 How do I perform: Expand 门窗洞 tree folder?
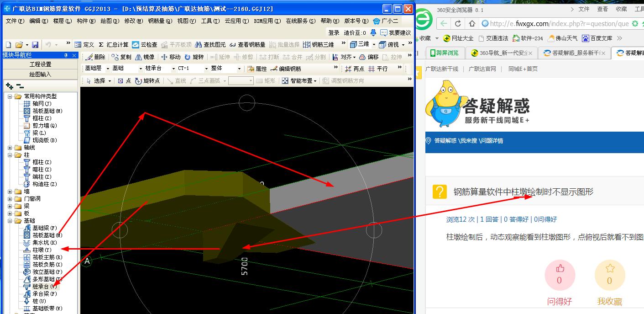pos(10,199)
